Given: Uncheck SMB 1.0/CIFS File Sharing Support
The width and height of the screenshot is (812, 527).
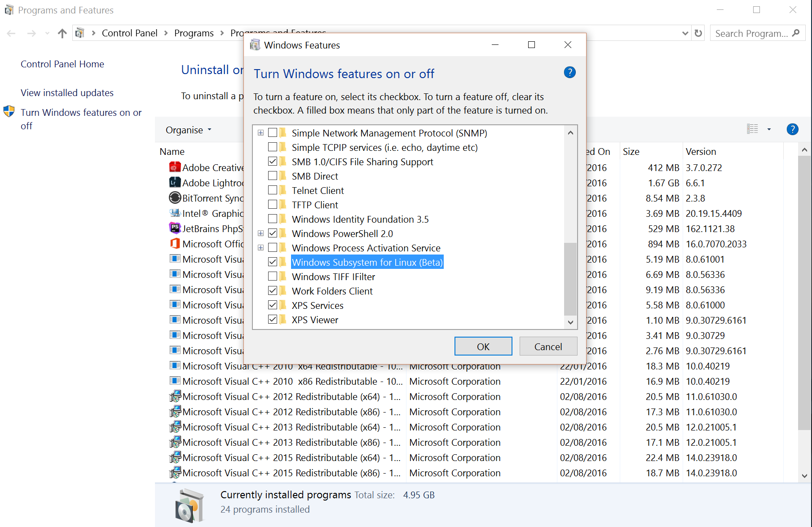Looking at the screenshot, I should [x=274, y=161].
